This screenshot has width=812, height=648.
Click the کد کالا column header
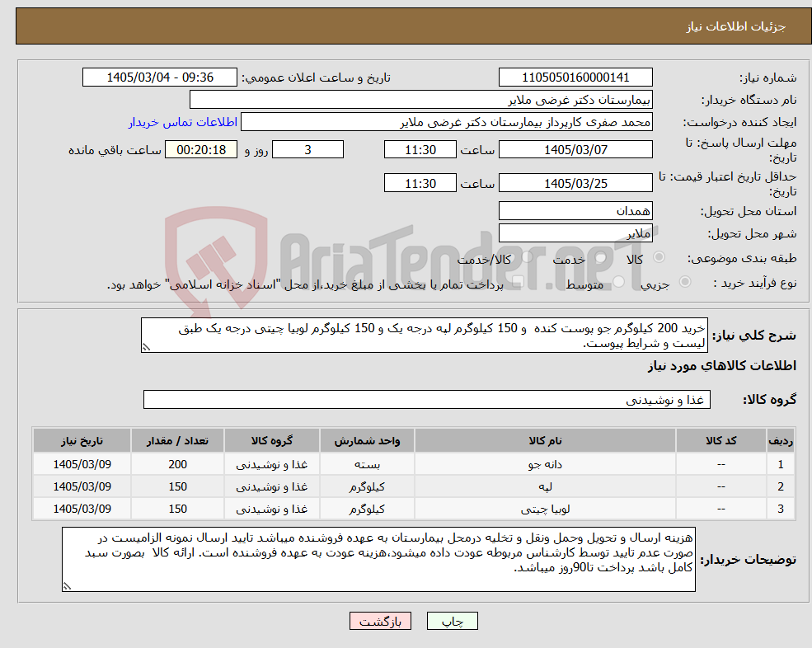720,440
